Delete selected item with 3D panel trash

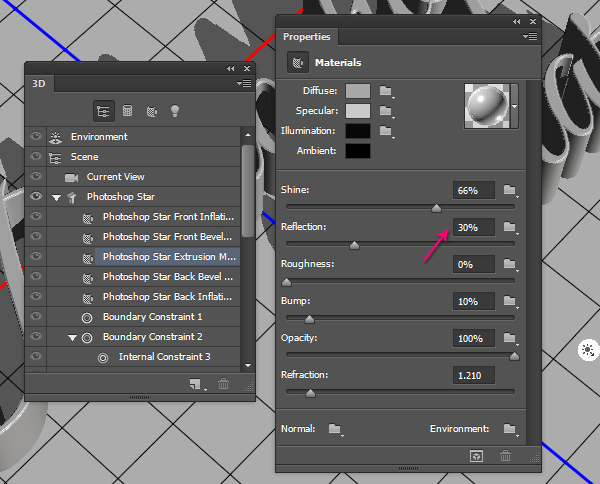click(x=223, y=384)
